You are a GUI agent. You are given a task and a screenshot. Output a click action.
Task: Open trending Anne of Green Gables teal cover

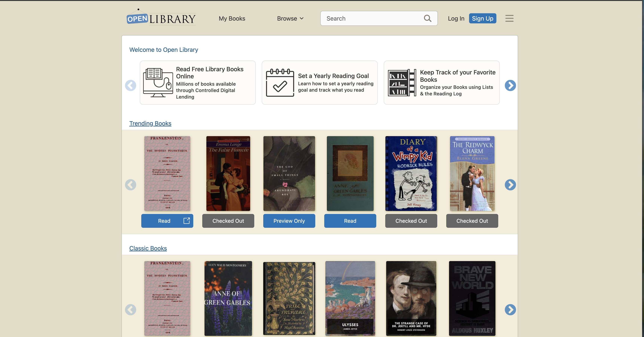(x=350, y=173)
